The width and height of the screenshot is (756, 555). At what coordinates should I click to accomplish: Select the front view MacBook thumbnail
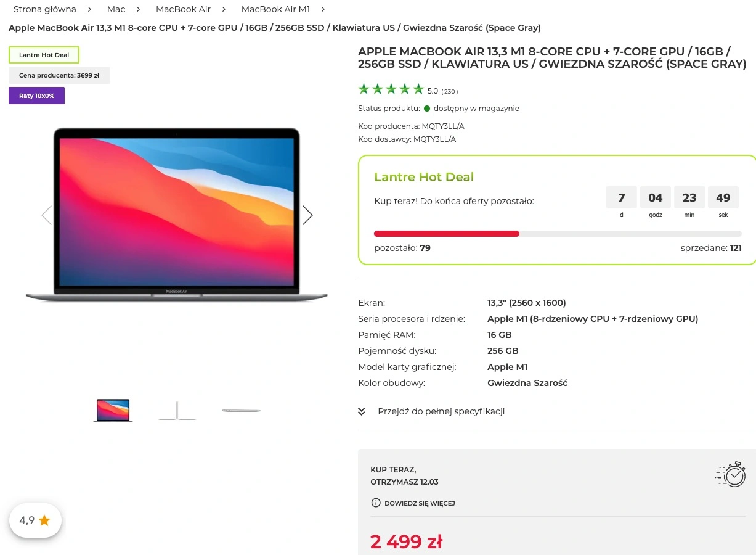(113, 410)
